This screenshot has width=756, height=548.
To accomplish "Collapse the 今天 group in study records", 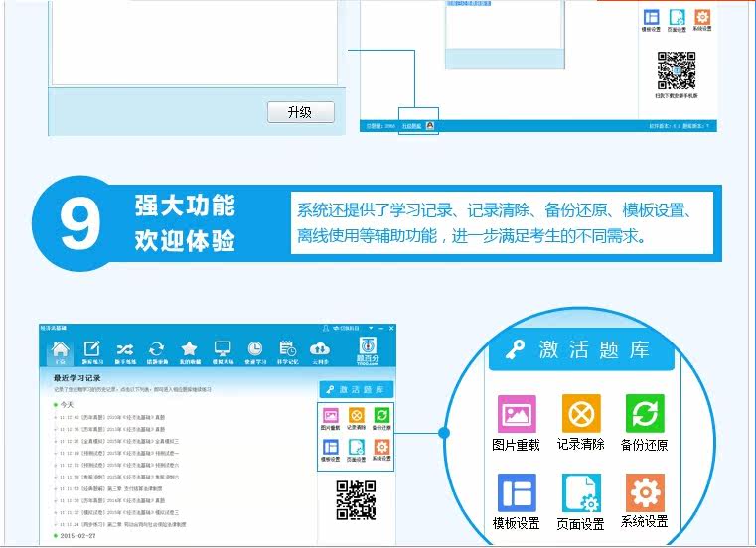I will tap(57, 405).
